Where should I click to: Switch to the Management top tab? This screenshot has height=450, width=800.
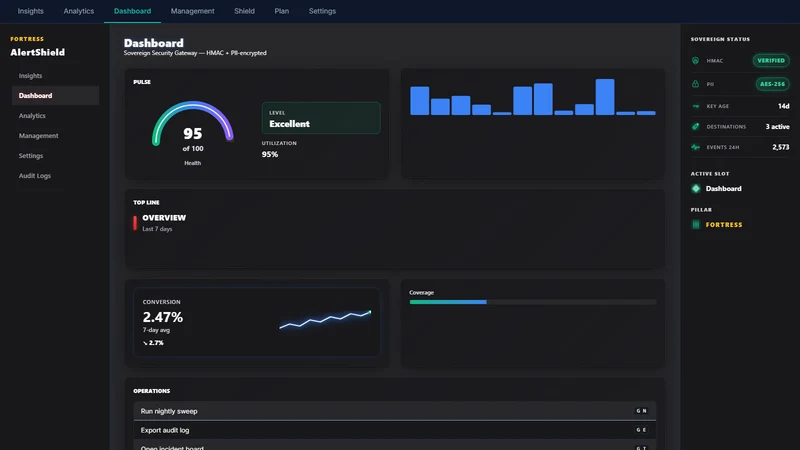coord(192,11)
